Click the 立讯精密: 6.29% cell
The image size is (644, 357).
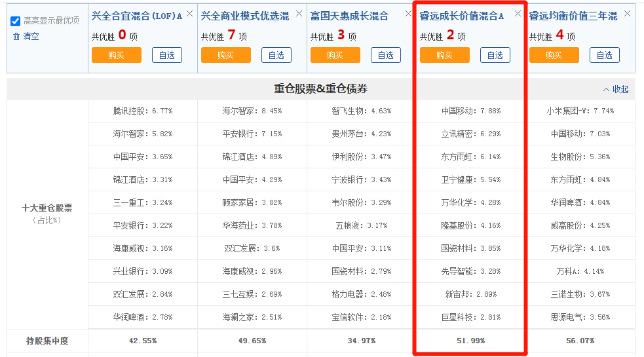(x=471, y=134)
